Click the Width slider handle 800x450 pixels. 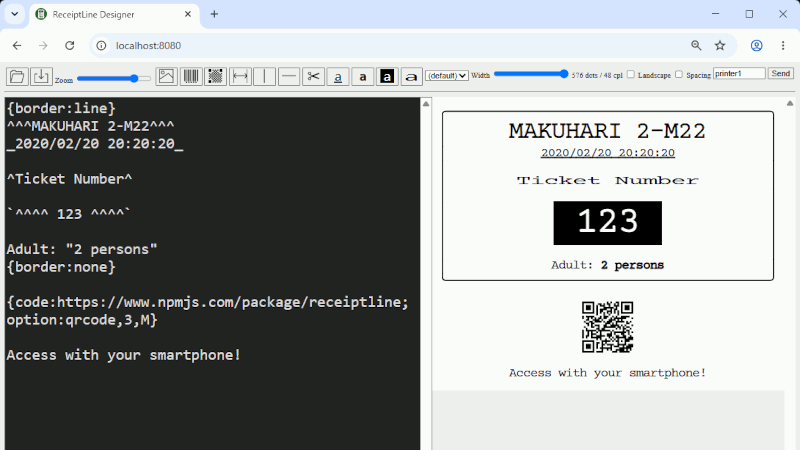point(563,74)
